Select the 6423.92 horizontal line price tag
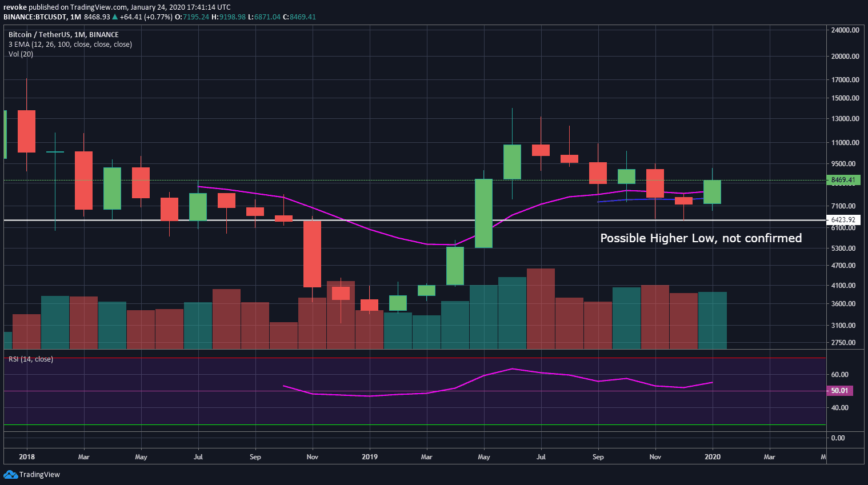Screen dimensions: 868x485 point(843,220)
